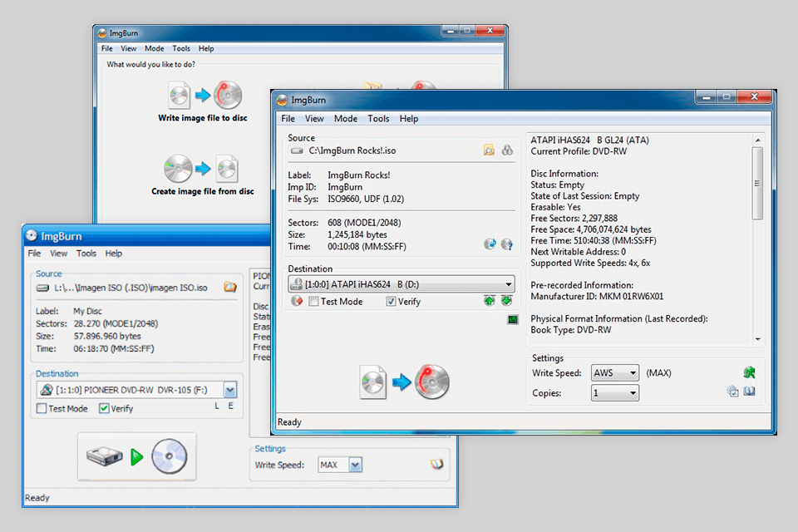798x532 pixels.
Task: Click the green down arrow to load tray
Action: pyautogui.click(x=506, y=301)
